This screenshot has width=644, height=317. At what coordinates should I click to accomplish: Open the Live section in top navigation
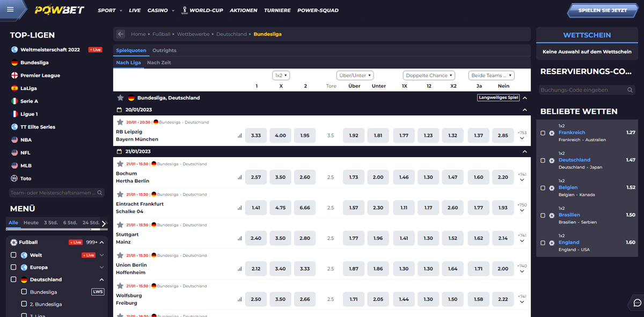(x=135, y=10)
